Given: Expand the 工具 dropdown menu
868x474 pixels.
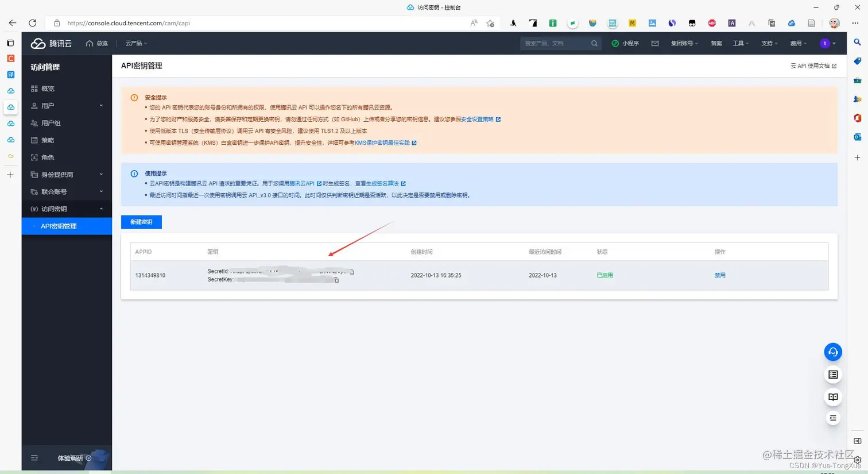Looking at the screenshot, I should [741, 44].
